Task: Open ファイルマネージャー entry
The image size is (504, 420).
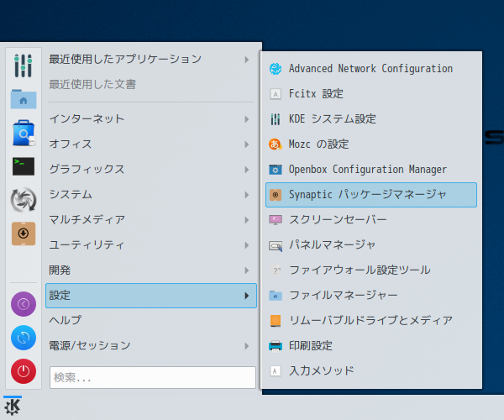Action: [x=371, y=296]
